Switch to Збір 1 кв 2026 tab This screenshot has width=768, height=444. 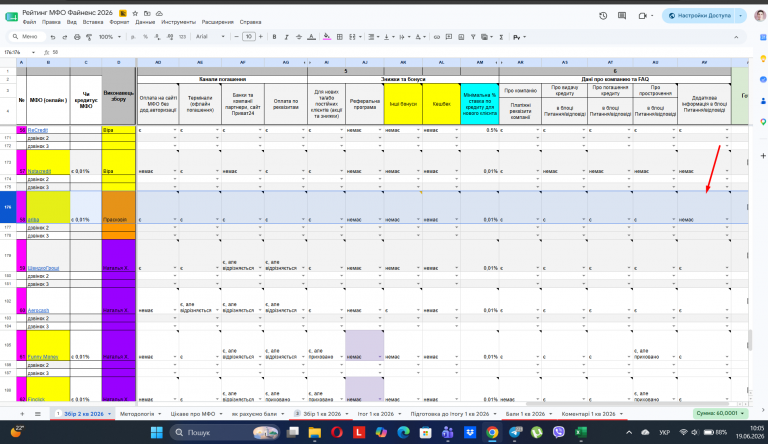coord(322,414)
